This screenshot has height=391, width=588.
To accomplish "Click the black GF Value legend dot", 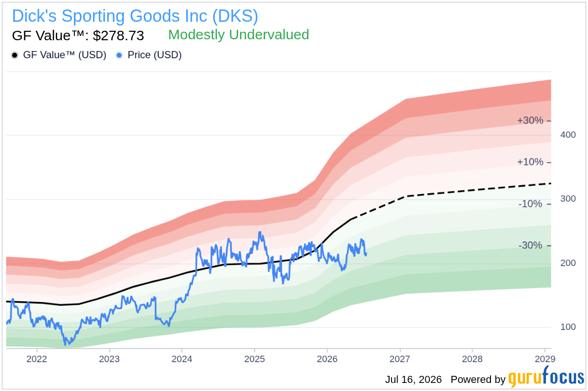I will click(x=15, y=55).
